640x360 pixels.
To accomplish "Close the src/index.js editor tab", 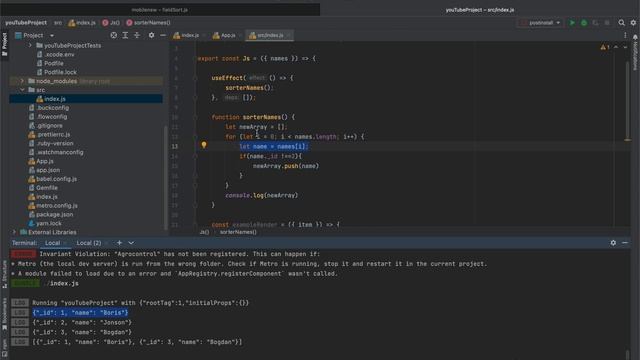I will (x=288, y=36).
